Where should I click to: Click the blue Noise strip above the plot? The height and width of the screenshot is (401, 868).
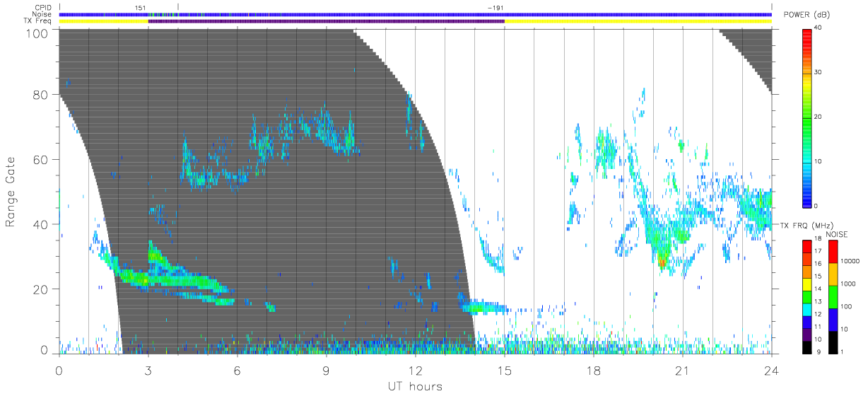point(415,14)
